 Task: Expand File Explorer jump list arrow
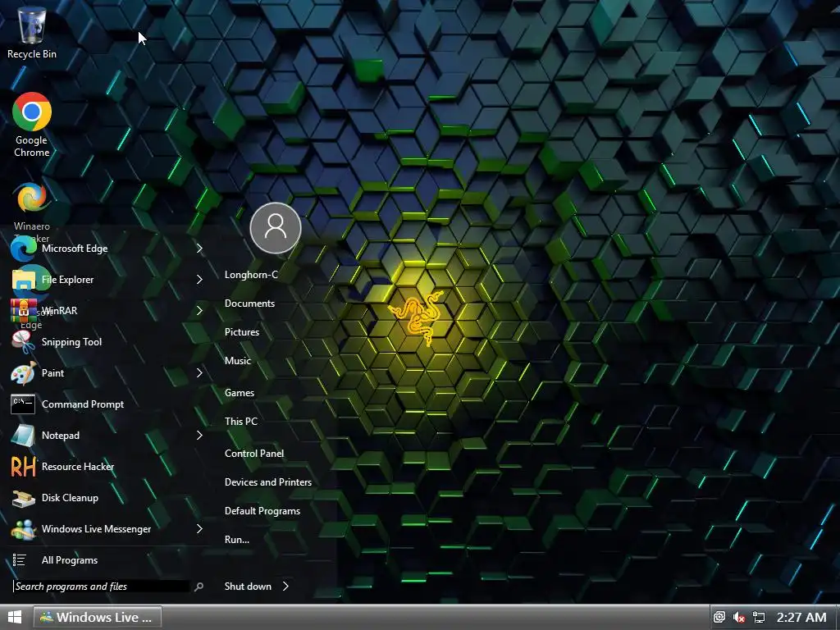tap(199, 279)
